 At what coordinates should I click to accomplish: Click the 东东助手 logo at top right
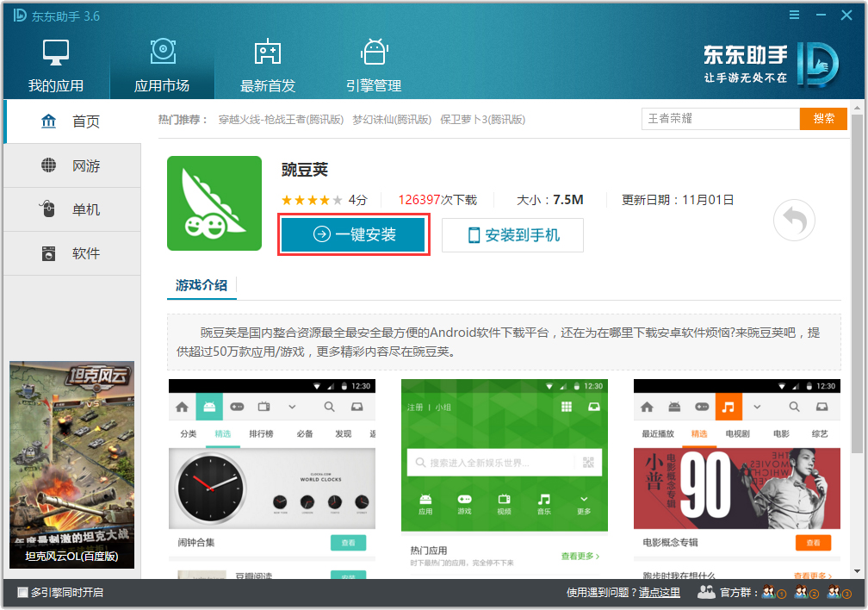pos(771,65)
